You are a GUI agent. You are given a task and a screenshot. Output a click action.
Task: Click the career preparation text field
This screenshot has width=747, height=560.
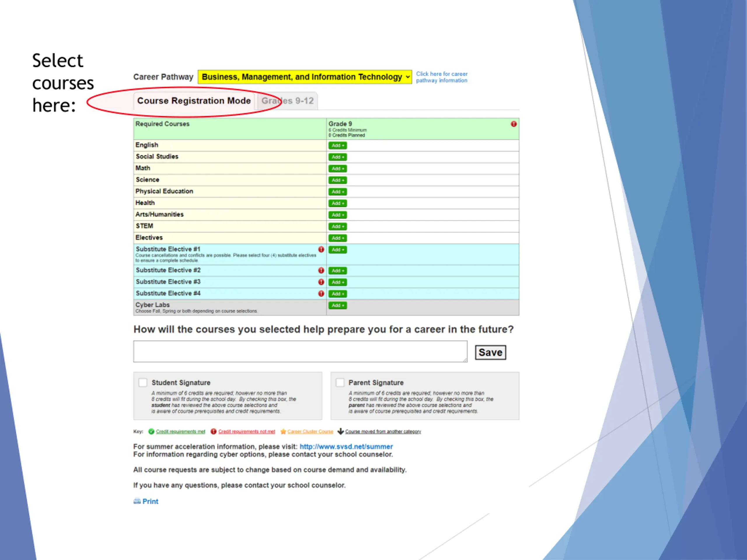300,351
